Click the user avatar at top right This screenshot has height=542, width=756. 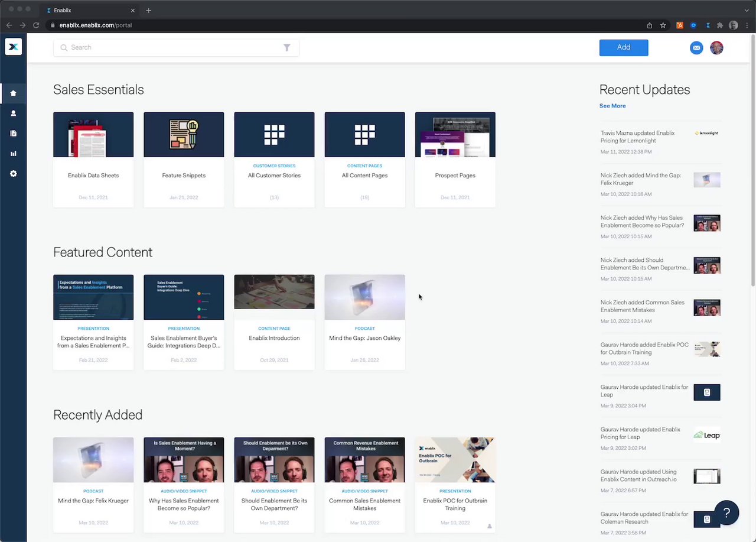click(x=716, y=48)
